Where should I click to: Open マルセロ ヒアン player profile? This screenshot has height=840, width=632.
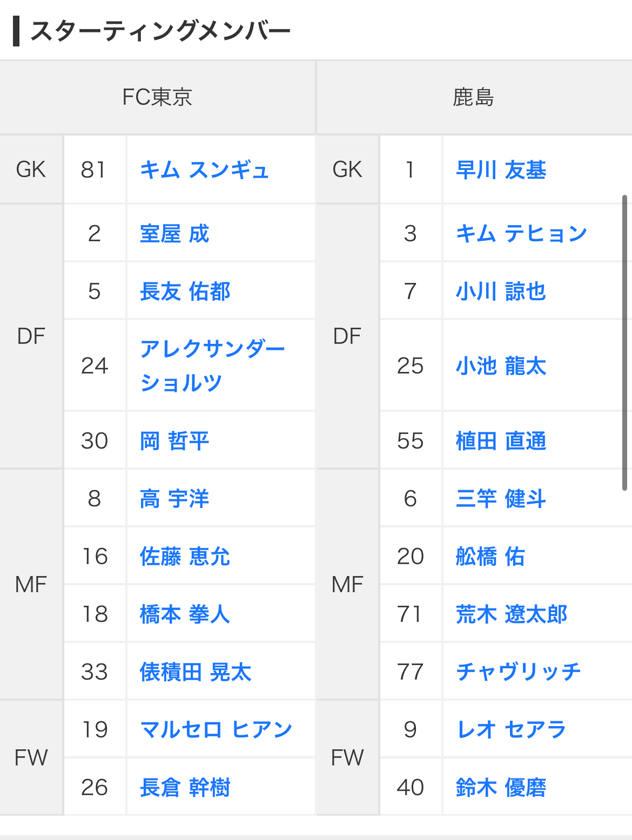(216, 730)
